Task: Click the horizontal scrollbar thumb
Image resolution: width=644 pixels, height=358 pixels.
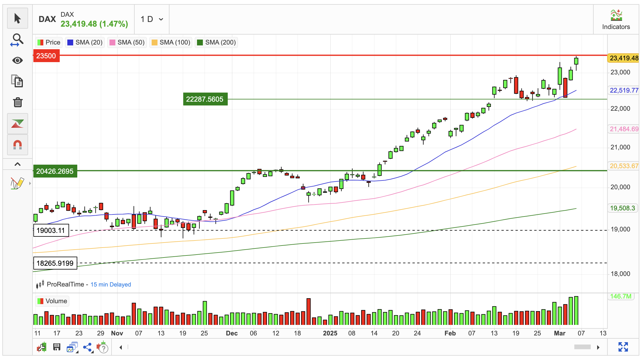Action: 583,347
